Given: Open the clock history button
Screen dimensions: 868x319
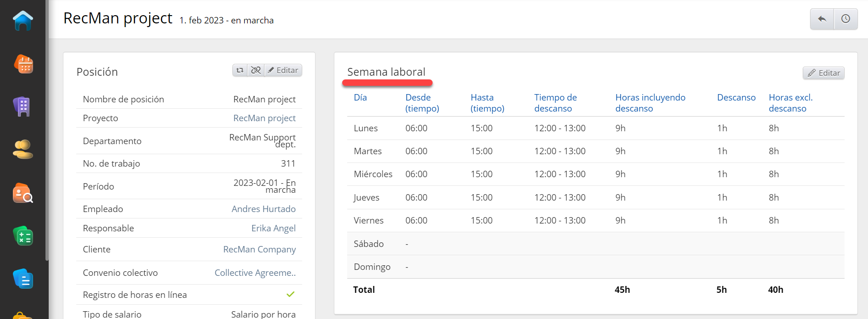Looking at the screenshot, I should (845, 19).
